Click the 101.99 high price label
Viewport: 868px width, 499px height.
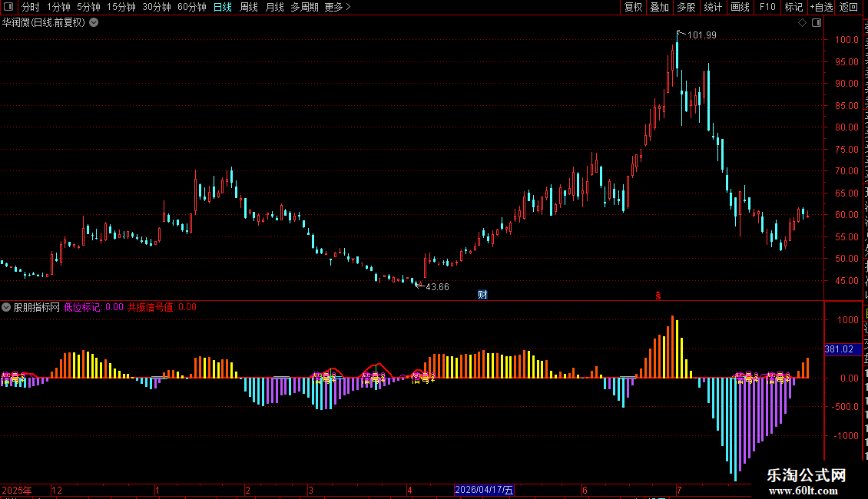pyautogui.click(x=701, y=35)
